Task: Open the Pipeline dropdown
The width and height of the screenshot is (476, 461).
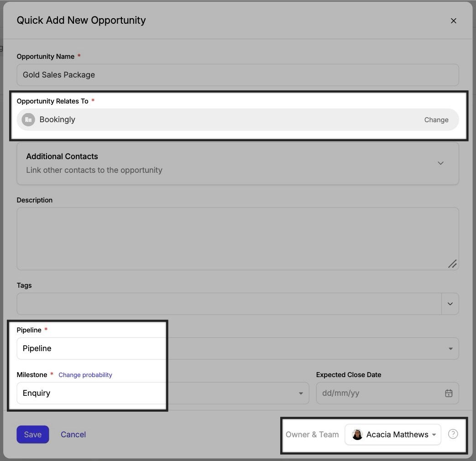Action: click(x=238, y=348)
